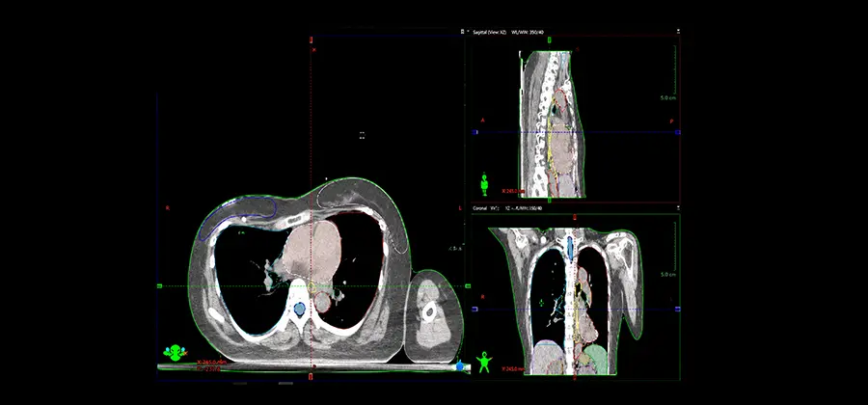Select the red aorta contour in axial view
This screenshot has width=868, height=405.
[322, 302]
